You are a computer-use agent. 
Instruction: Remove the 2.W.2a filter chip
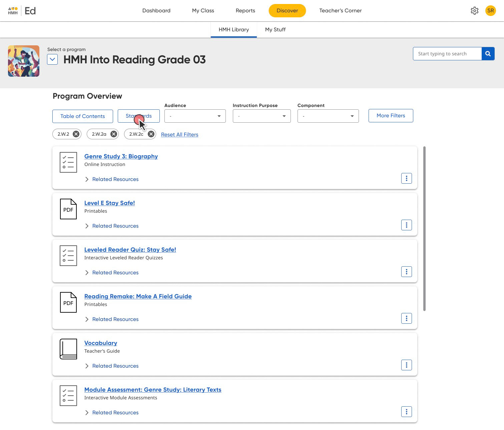[114, 134]
